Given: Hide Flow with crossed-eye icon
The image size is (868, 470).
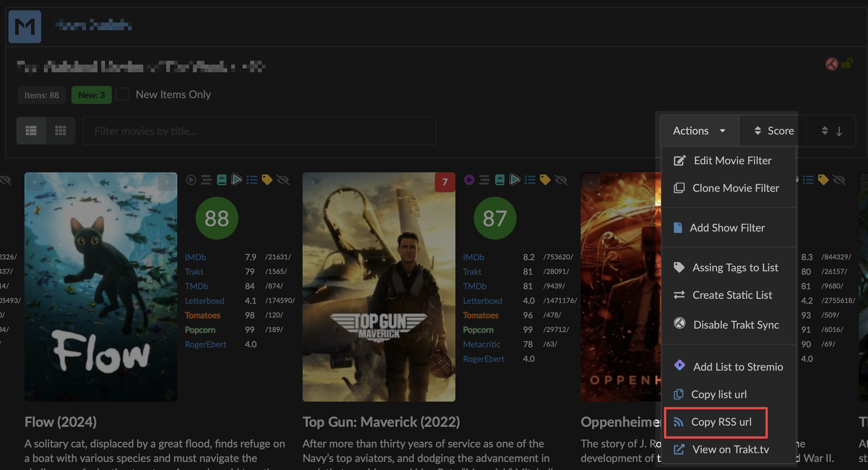Looking at the screenshot, I should pos(283,180).
